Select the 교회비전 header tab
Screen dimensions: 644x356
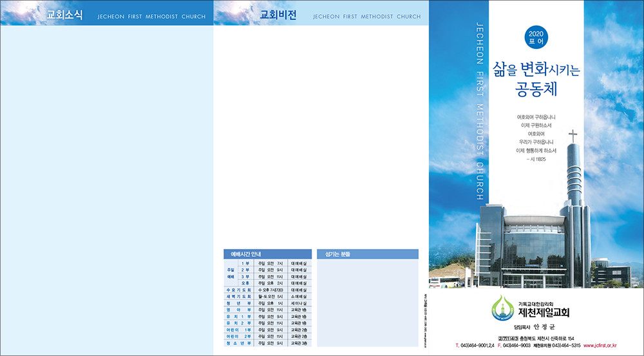pyautogui.click(x=278, y=15)
